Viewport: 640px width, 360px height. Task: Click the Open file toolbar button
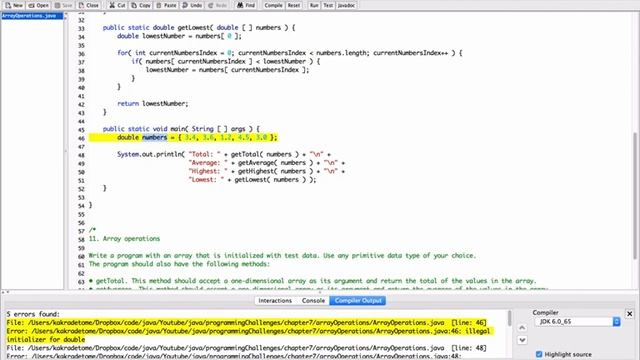(38, 5)
